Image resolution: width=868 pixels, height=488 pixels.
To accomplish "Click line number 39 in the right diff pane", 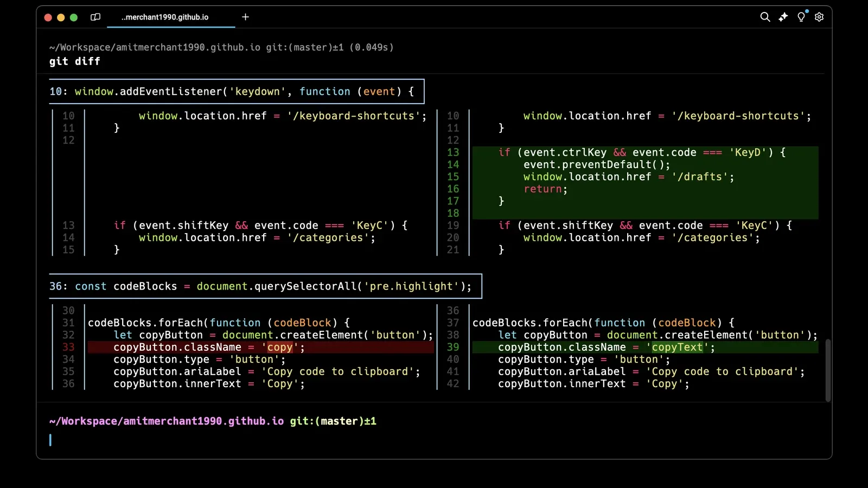I will coord(453,347).
